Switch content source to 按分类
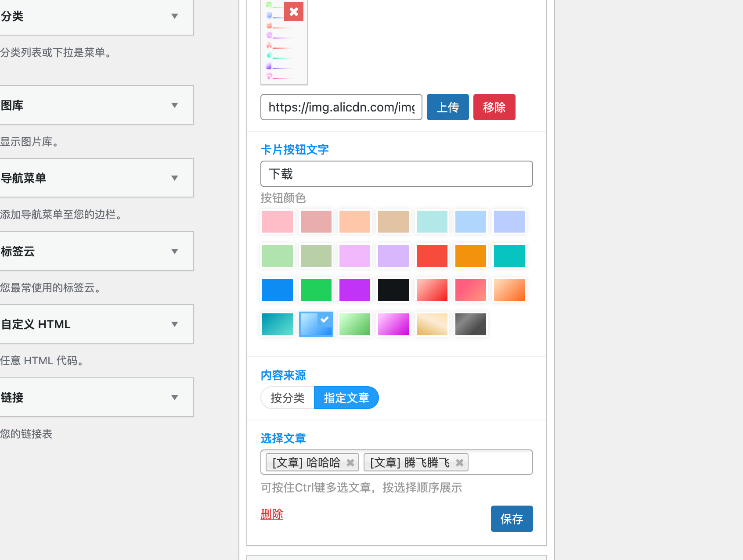743x560 pixels. (x=287, y=398)
